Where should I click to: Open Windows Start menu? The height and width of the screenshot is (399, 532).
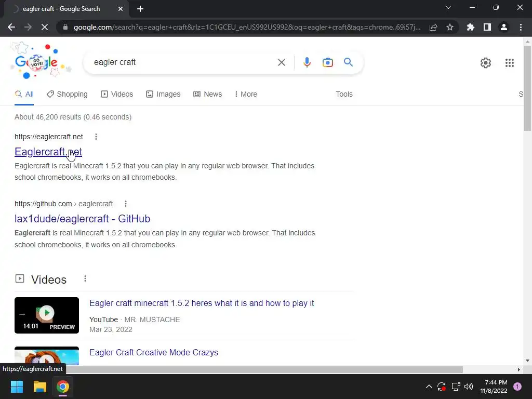click(17, 387)
